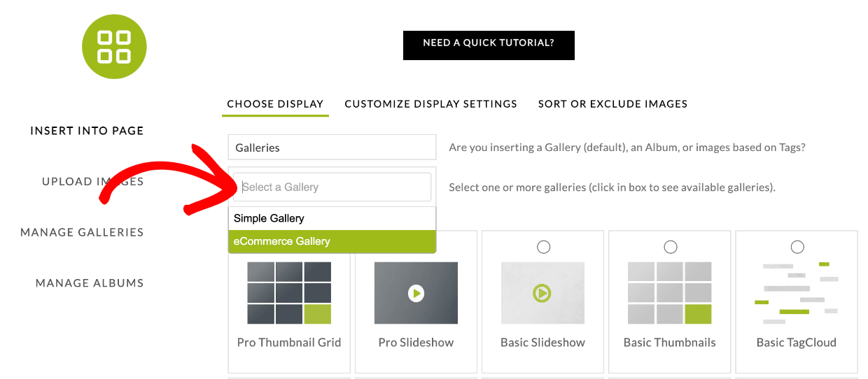Screen dimensions: 868x379
Task: Click the green NextGEN Gallery logo icon
Action: [114, 47]
